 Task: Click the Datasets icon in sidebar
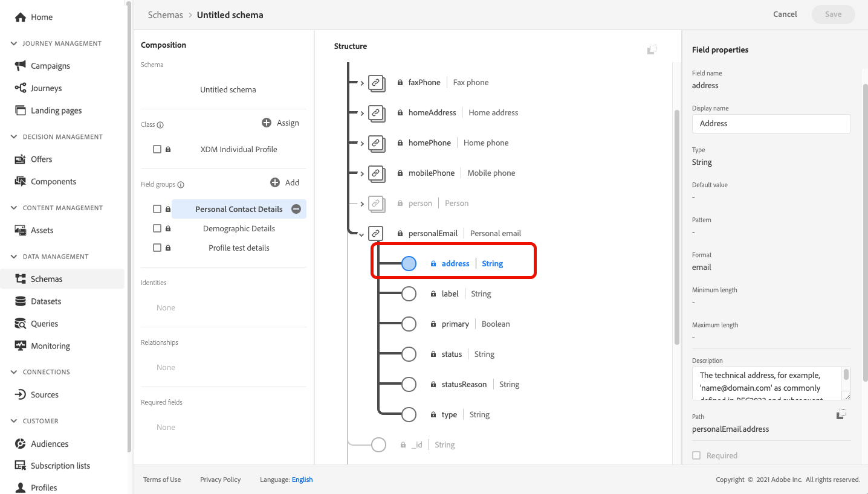click(21, 301)
